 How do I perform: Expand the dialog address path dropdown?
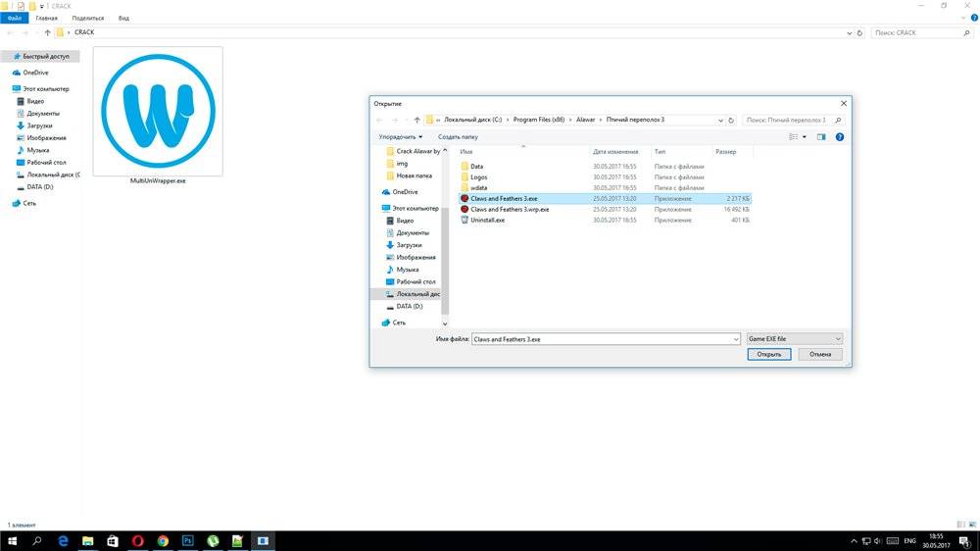click(720, 120)
